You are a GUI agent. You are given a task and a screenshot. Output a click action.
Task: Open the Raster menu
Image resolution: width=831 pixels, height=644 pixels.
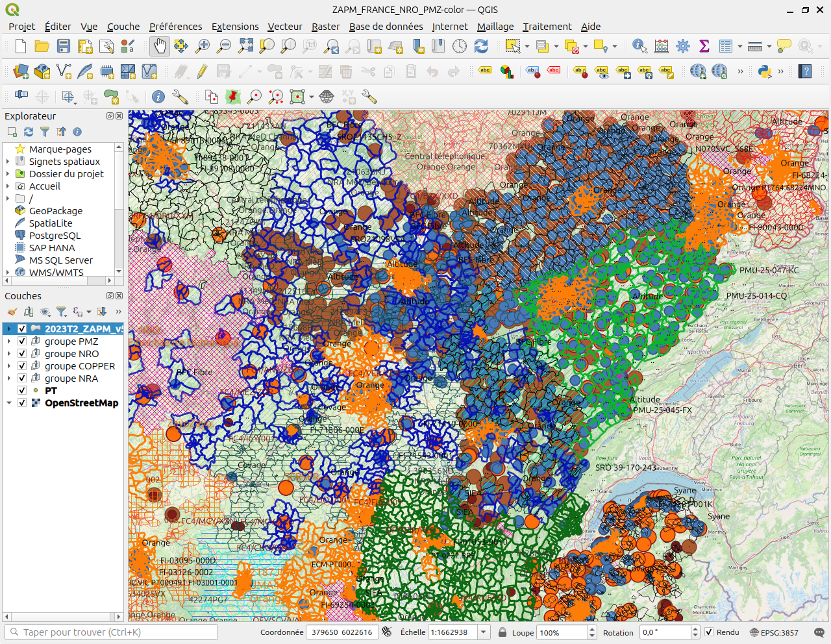coord(326,27)
